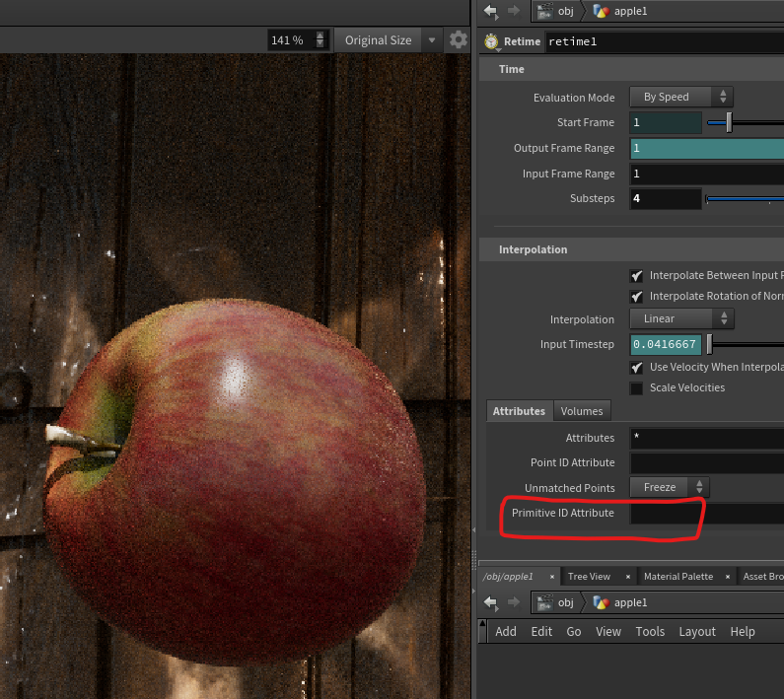Enable the Scale Velocities checkbox
The image size is (784, 699).
click(x=636, y=388)
